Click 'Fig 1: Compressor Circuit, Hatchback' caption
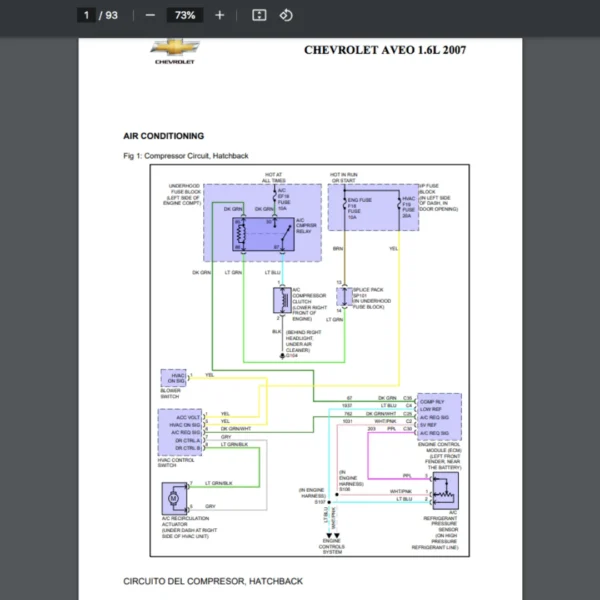Image resolution: width=600 pixels, height=600 pixels. [186, 156]
